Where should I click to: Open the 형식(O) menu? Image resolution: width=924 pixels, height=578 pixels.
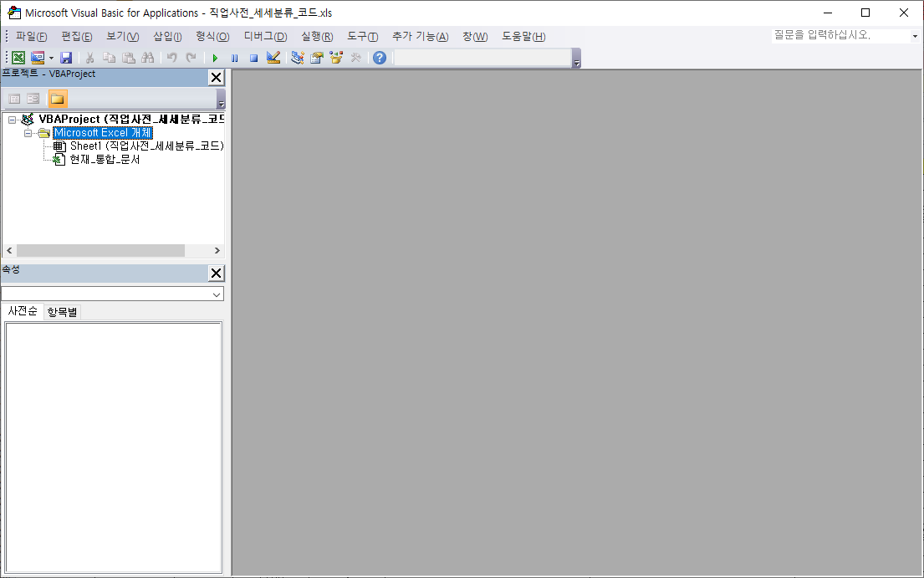(x=212, y=37)
